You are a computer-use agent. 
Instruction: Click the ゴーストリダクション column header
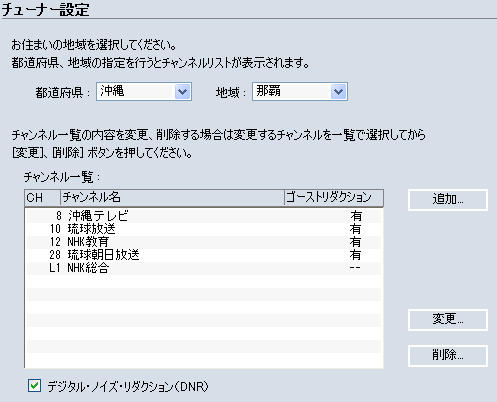click(x=334, y=198)
